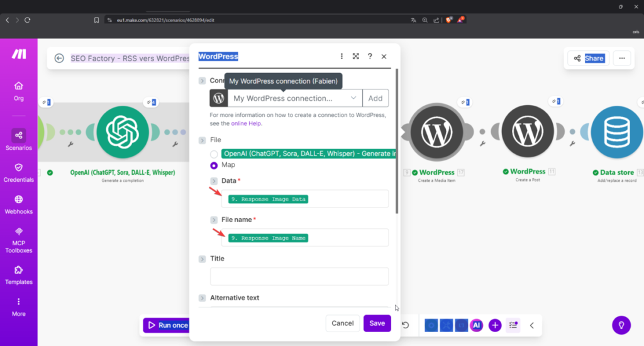Click the Title input field
644x346 pixels.
(299, 276)
